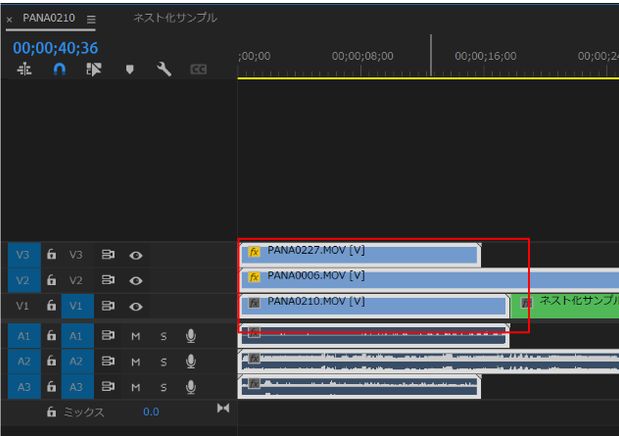Target the V3 track header
This screenshot has height=436, width=619.
[76, 255]
